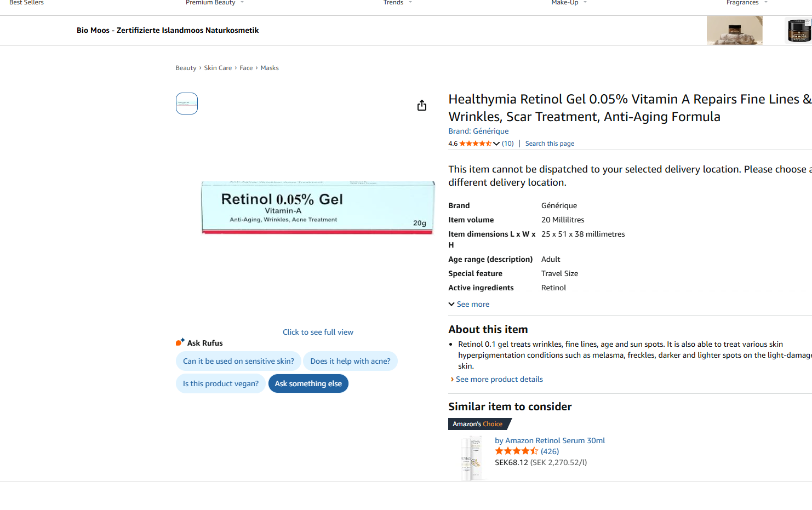Go to Skin Care breadcrumb
Image resolution: width=812 pixels, height=510 pixels.
pos(218,68)
